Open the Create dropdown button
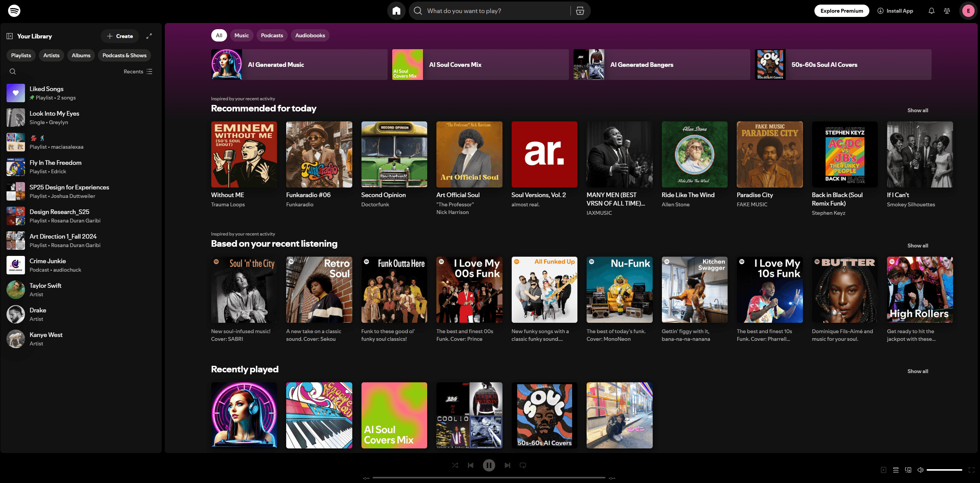 (x=120, y=36)
